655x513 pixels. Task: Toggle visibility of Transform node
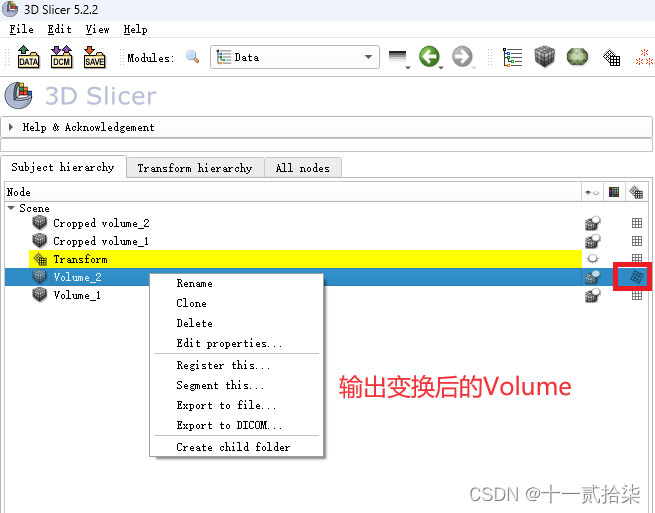click(x=592, y=259)
